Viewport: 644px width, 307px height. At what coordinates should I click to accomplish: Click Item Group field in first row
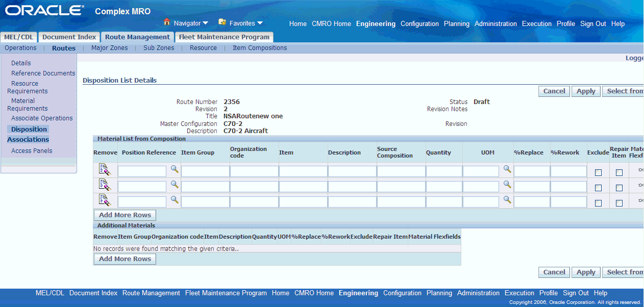click(x=205, y=171)
